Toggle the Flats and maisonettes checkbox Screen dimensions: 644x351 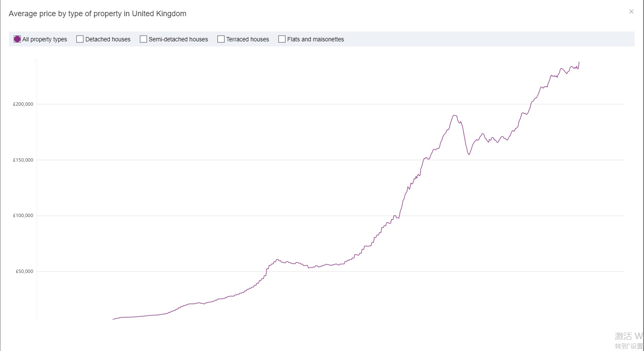tap(282, 39)
